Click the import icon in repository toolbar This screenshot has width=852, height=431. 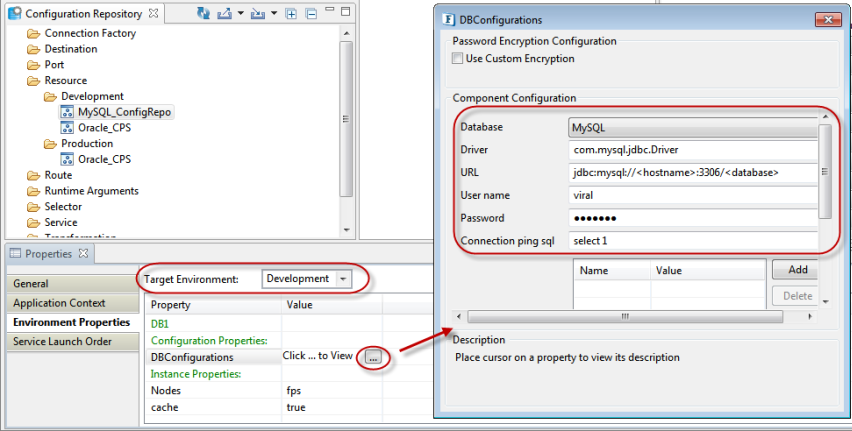258,14
